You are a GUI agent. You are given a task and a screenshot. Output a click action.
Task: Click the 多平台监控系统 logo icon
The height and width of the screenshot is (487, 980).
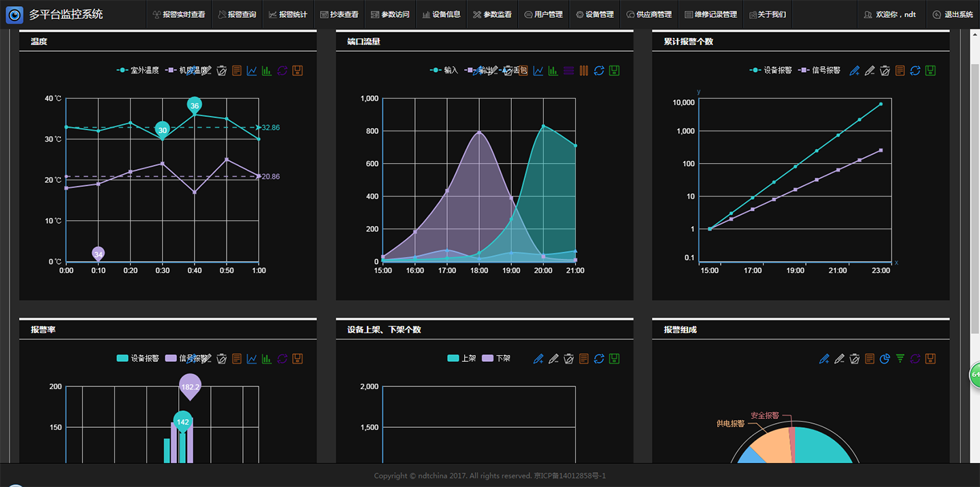tap(14, 14)
